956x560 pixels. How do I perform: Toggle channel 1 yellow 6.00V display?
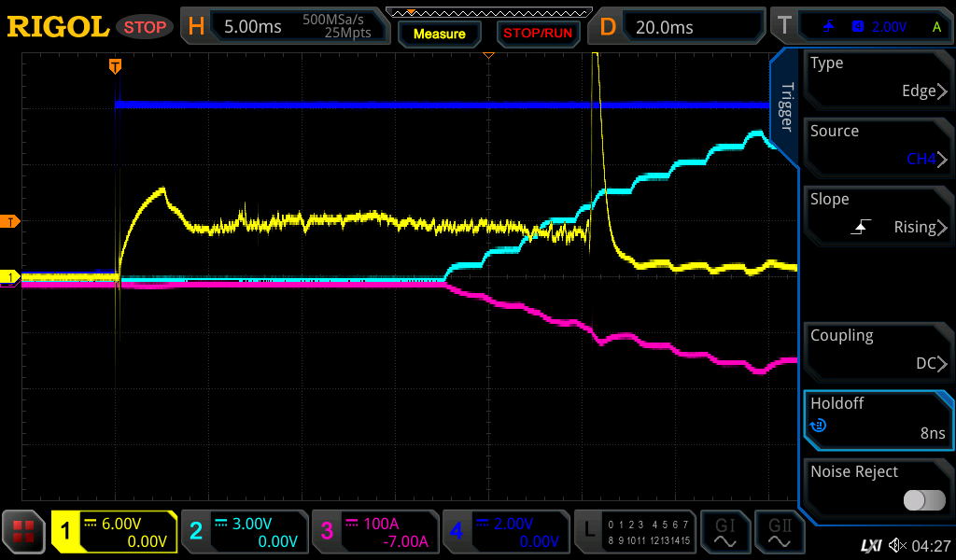pyautogui.click(x=115, y=532)
